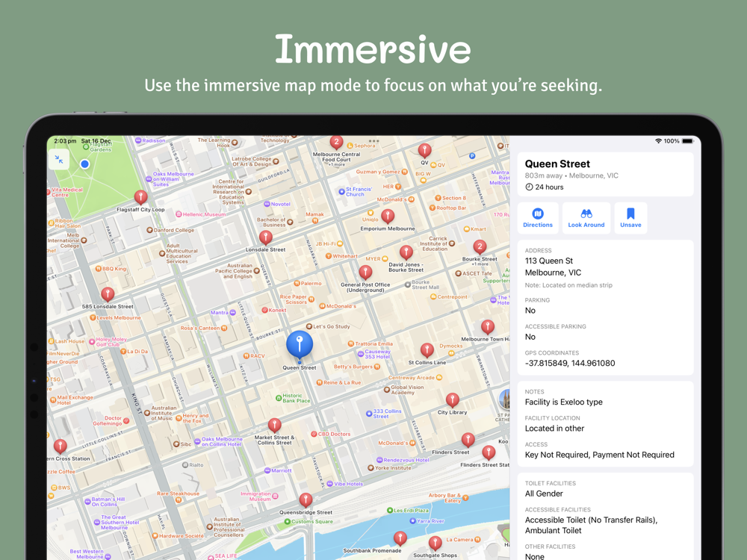Image resolution: width=747 pixels, height=560 pixels.
Task: Tap the 2:03 pm clock in the status bar
Action: [x=65, y=141]
